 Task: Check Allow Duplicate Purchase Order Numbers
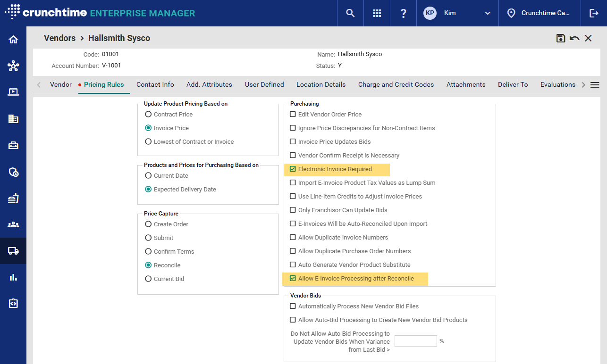point(293,251)
